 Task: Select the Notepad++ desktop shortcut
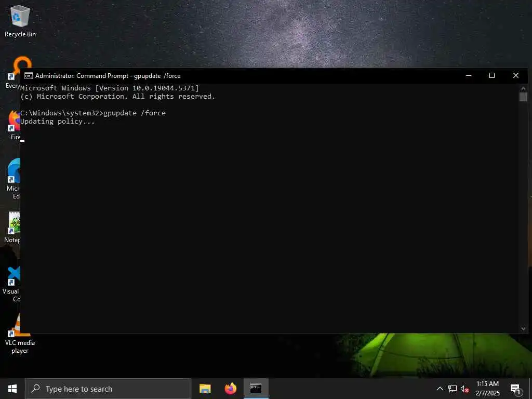(12, 228)
